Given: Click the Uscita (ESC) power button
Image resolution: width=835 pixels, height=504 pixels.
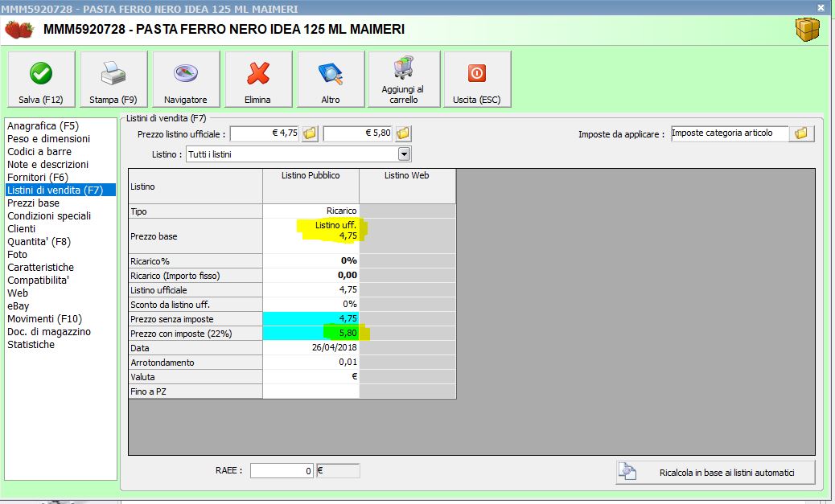Looking at the screenshot, I should tap(477, 80).
